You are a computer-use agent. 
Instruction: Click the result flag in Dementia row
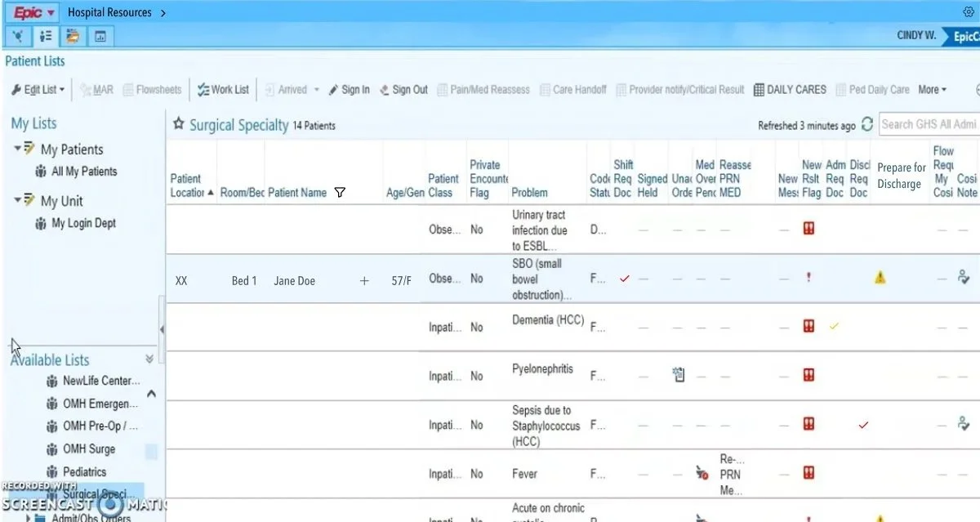tap(808, 326)
